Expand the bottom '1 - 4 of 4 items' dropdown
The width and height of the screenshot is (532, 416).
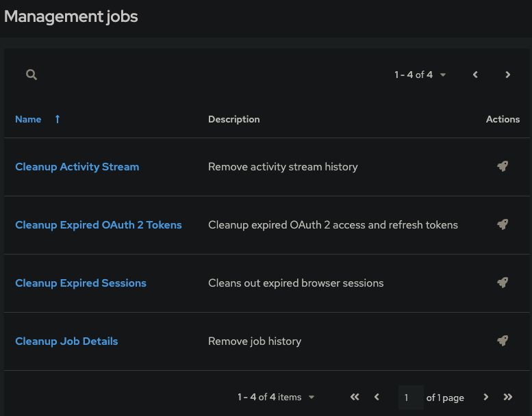276,397
